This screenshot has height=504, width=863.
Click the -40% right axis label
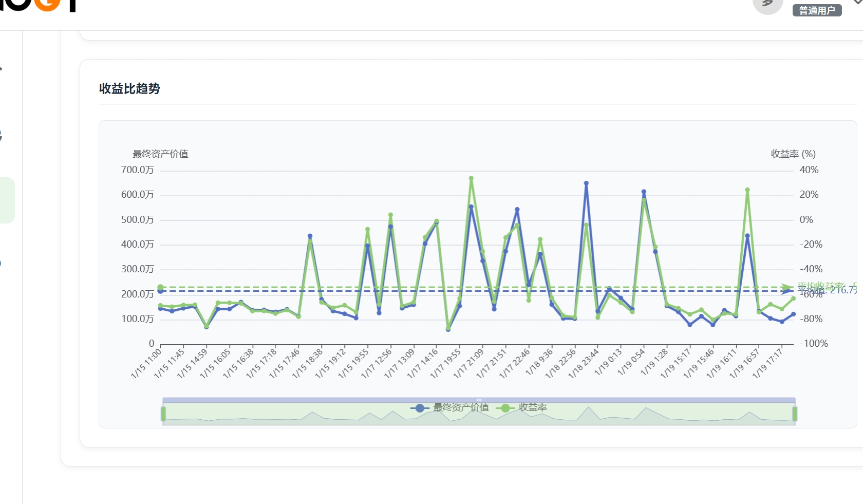(x=811, y=269)
